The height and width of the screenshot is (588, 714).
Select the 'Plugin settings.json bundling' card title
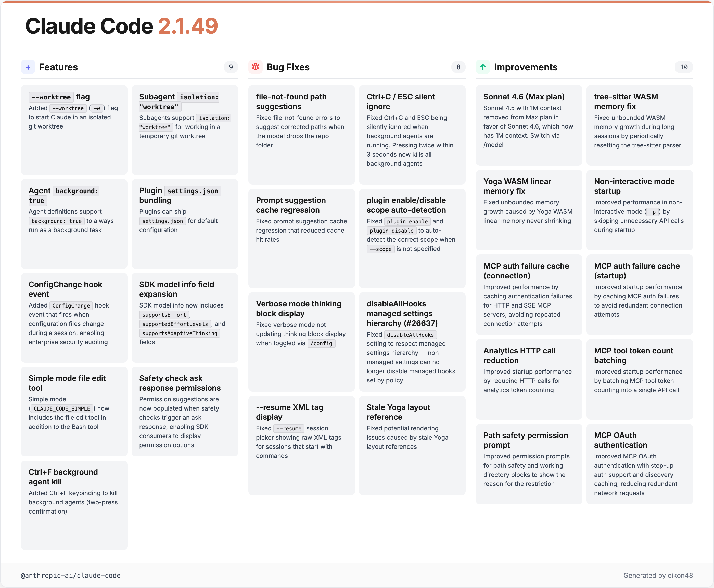click(x=180, y=195)
